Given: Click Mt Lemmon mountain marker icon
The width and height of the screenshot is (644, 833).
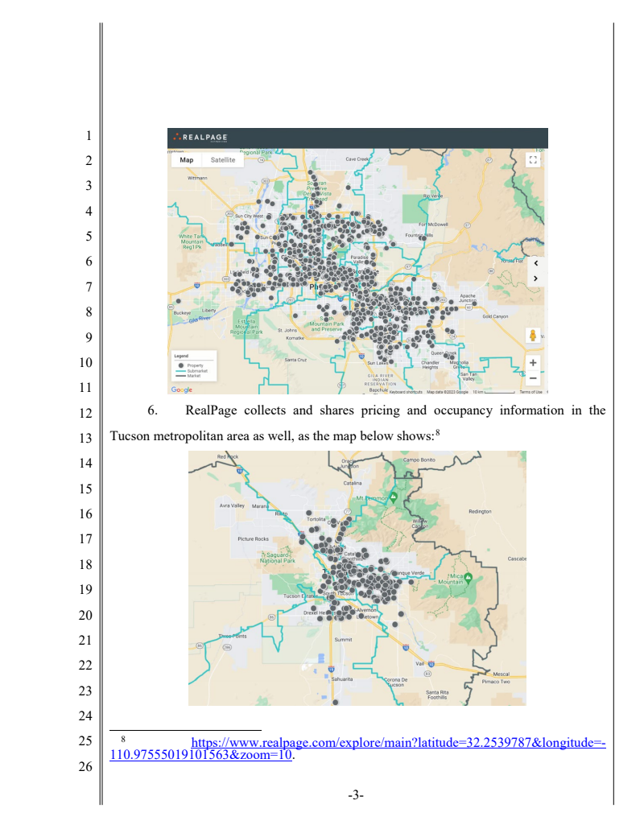Looking at the screenshot, I should click(x=394, y=497).
